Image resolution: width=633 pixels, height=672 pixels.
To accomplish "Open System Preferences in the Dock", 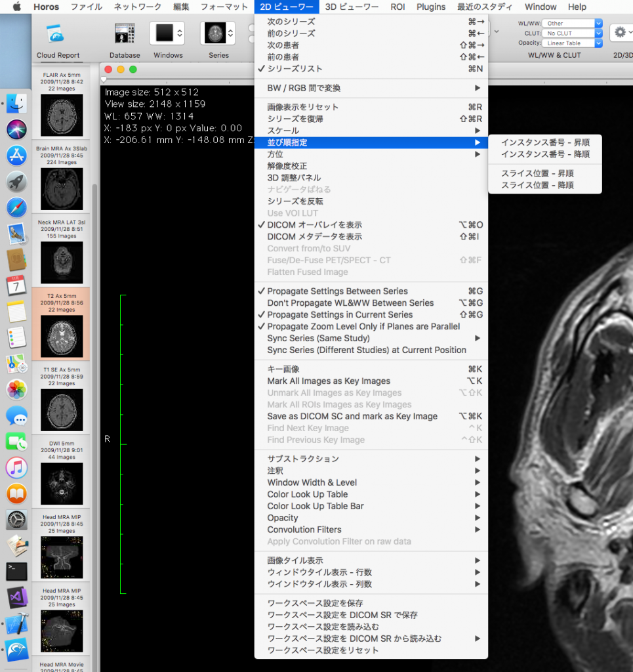I will [16, 520].
